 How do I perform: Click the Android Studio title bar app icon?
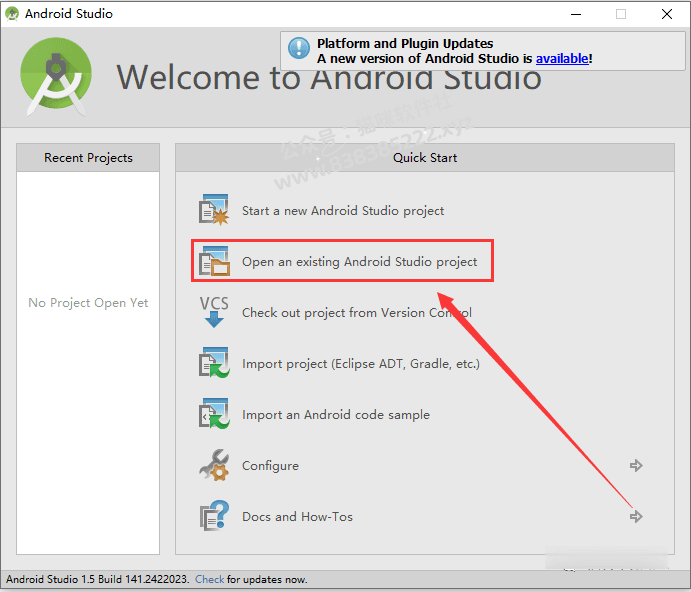click(x=12, y=14)
